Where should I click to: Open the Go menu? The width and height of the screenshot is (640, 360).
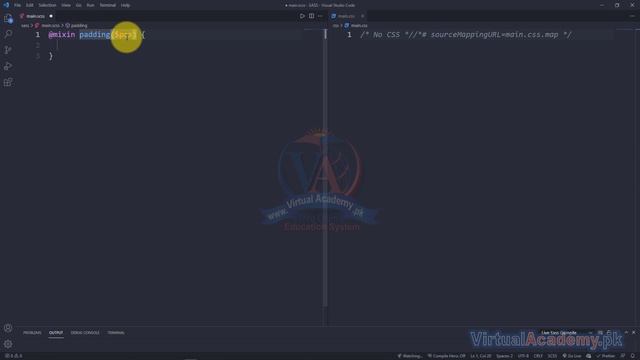click(78, 5)
